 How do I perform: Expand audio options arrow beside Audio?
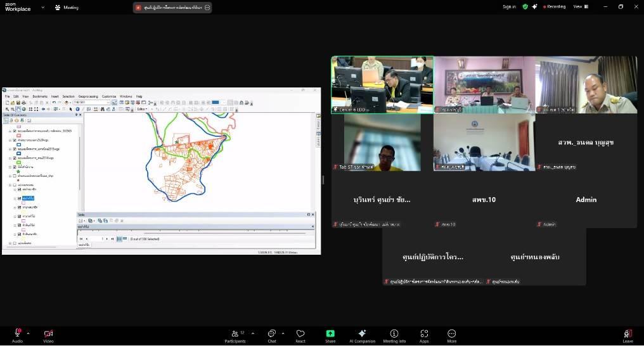pyautogui.click(x=28, y=333)
